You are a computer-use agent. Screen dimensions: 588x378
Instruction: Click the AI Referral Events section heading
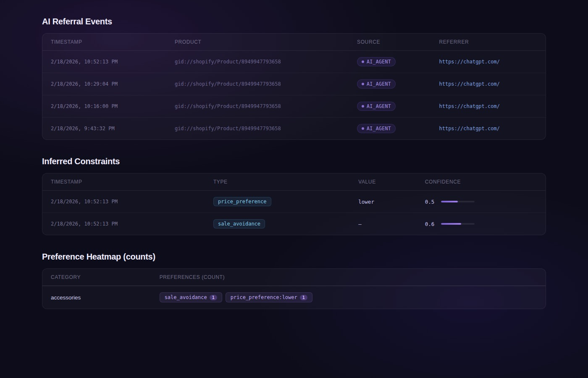(x=77, y=21)
